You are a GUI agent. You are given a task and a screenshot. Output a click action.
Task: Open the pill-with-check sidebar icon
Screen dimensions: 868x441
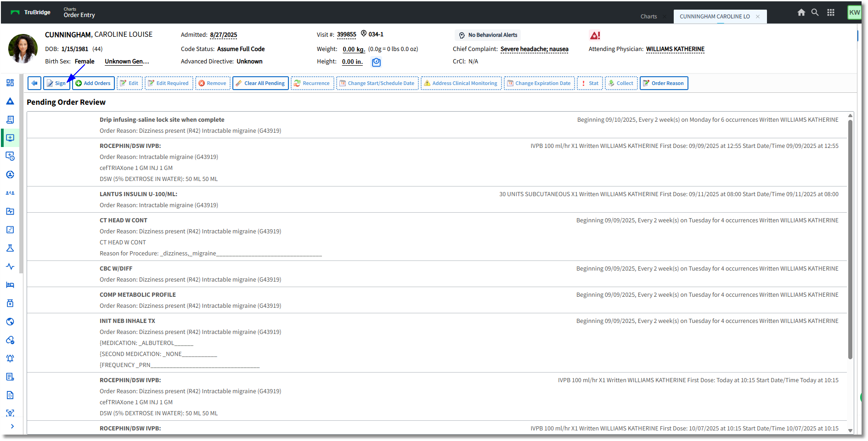[10, 340]
